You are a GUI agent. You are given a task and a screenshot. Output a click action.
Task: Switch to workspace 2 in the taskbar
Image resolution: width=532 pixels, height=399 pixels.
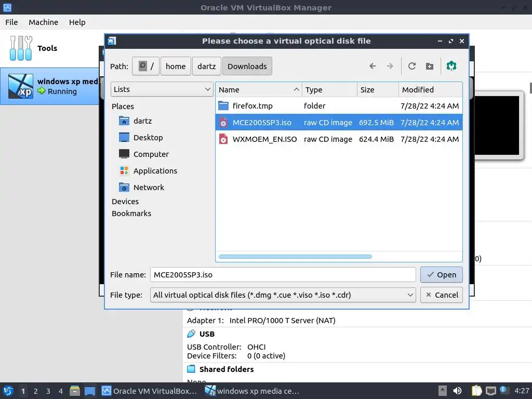coord(36,391)
